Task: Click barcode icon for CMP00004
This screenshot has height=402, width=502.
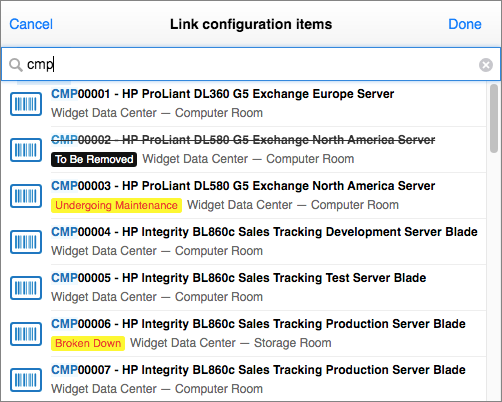Action: click(x=26, y=242)
